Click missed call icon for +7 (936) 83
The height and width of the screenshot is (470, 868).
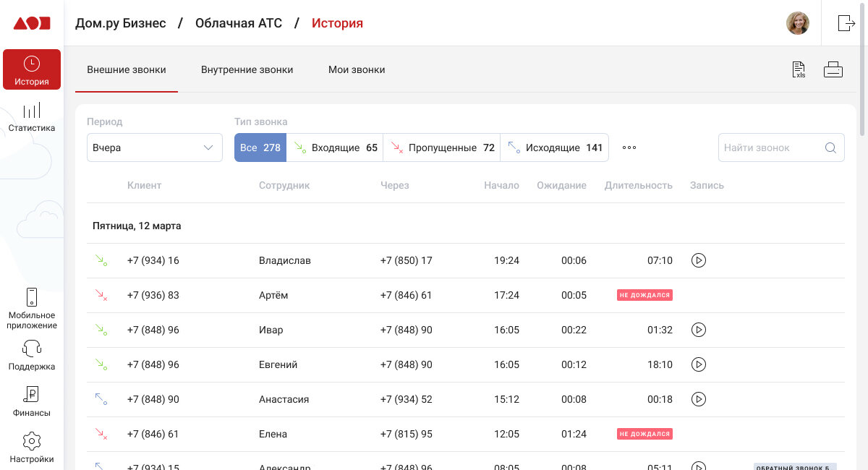(101, 295)
